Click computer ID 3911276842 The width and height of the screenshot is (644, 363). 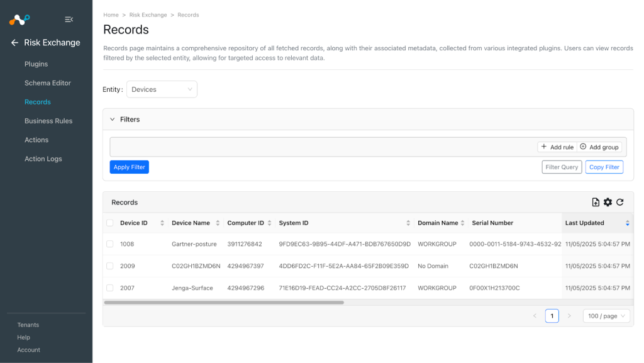245,244
